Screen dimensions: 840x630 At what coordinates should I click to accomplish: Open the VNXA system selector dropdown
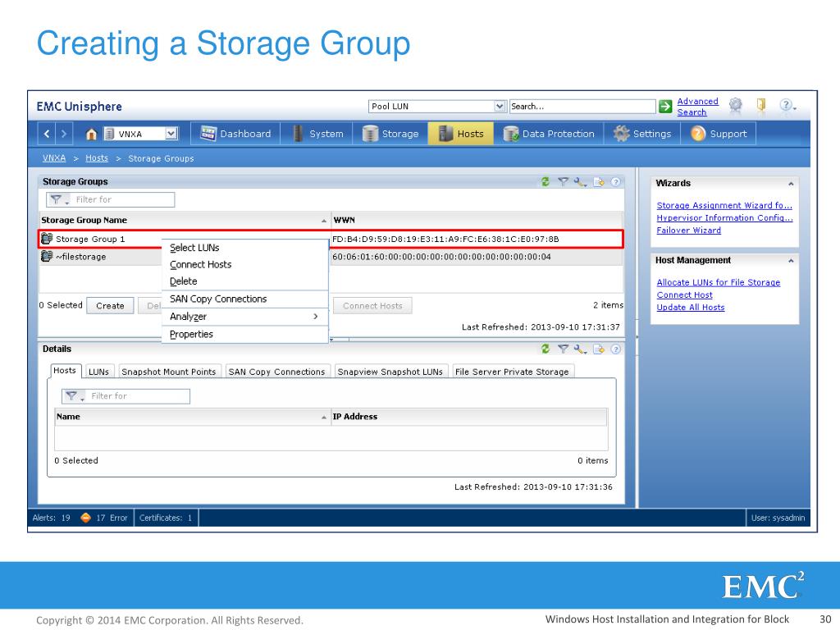171,134
